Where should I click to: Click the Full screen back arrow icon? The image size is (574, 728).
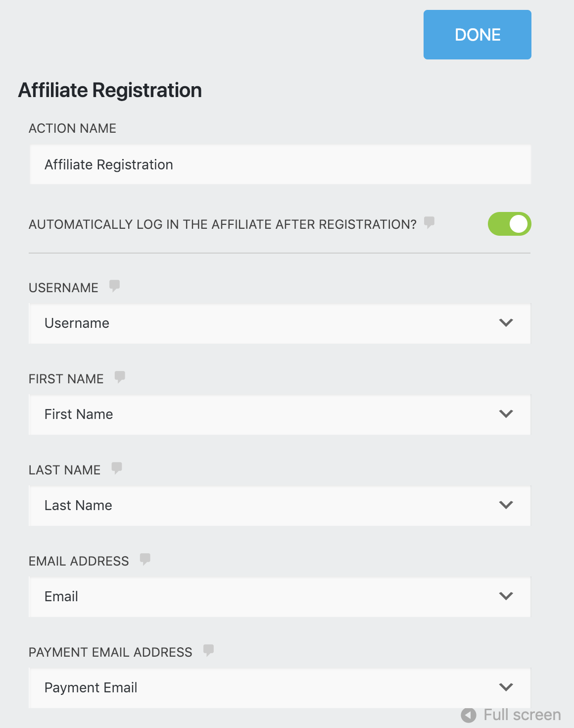point(468,715)
